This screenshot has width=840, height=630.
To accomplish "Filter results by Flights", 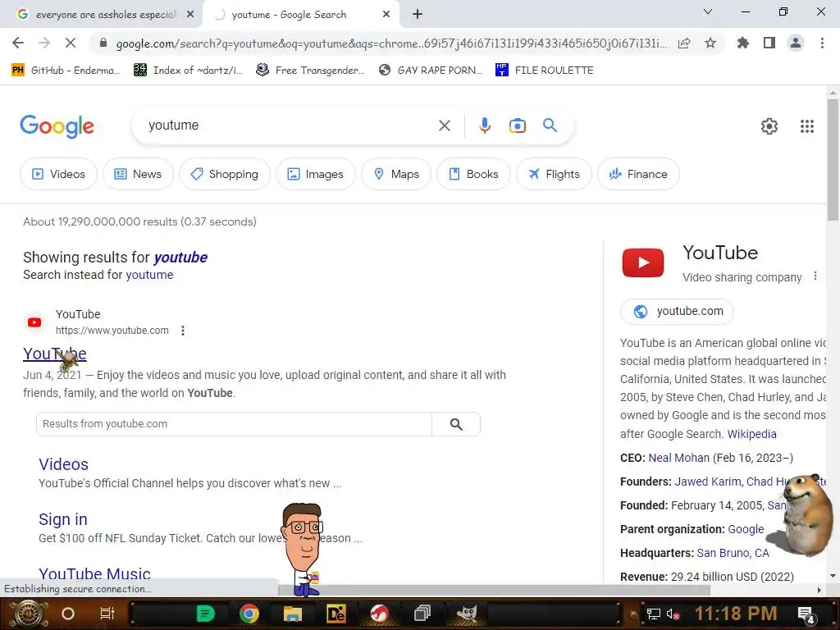I will pyautogui.click(x=554, y=174).
